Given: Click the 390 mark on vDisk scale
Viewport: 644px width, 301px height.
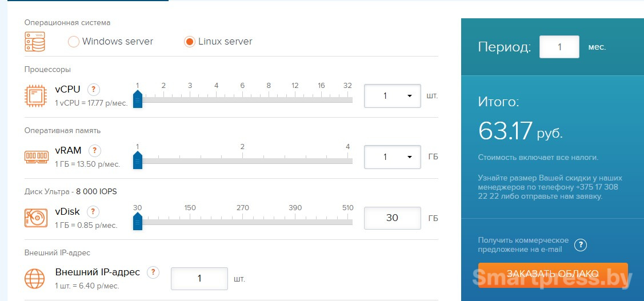Looking at the screenshot, I should pyautogui.click(x=295, y=208).
